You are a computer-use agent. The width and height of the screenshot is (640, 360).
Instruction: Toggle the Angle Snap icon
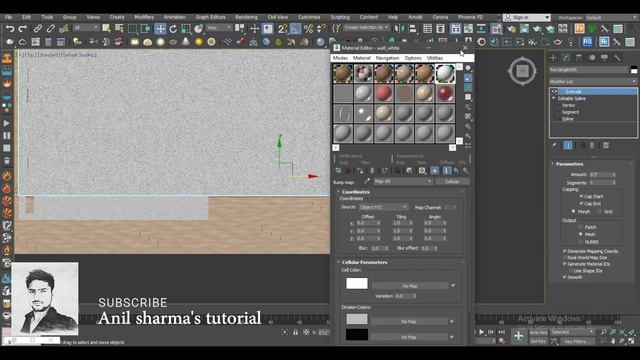[296, 29]
